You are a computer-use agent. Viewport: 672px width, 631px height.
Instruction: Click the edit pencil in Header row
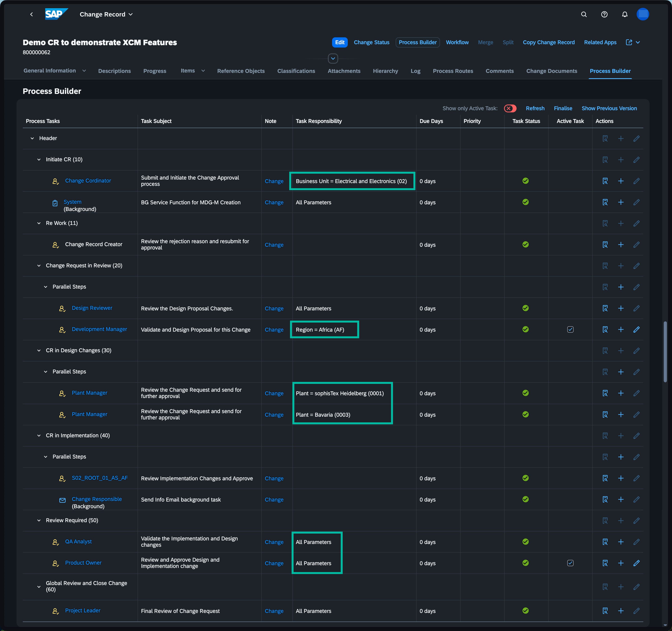click(x=636, y=138)
